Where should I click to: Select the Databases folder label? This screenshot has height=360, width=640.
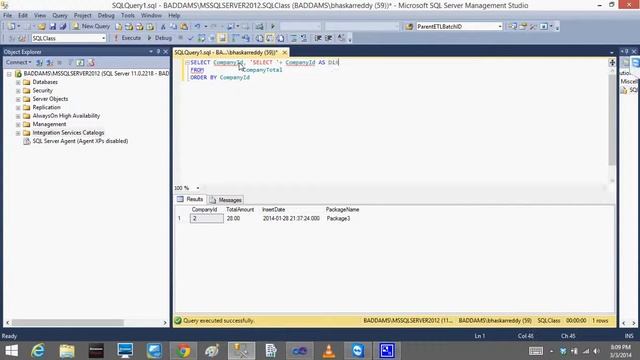[45, 82]
